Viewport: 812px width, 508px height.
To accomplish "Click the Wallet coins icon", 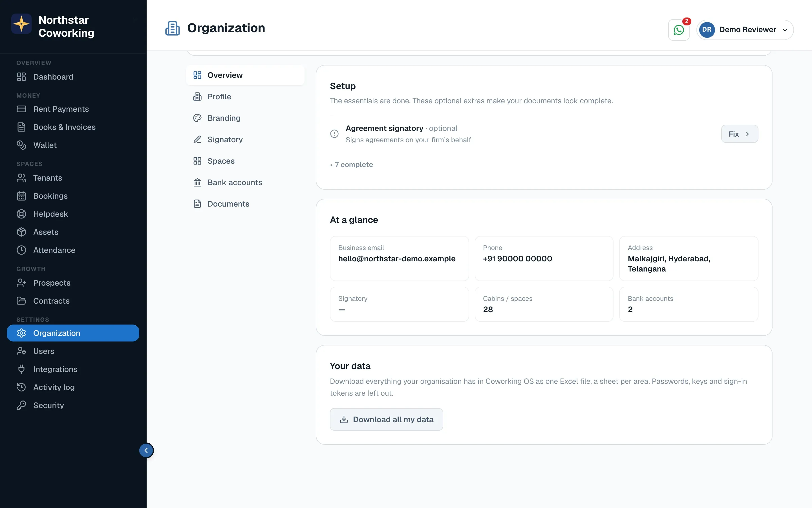I will [21, 145].
